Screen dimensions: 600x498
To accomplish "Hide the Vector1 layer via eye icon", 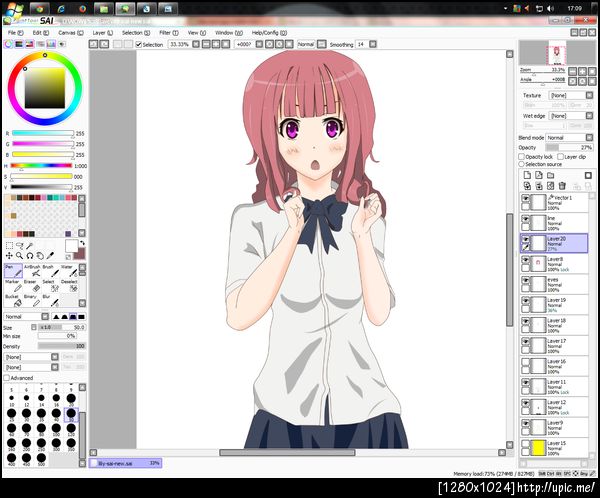I will 526,198.
